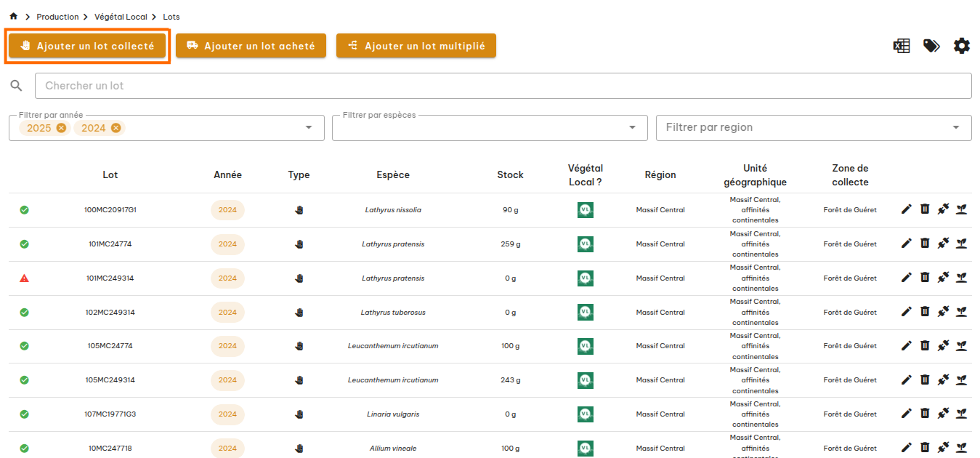This screenshot has width=980, height=458.
Task: Open the settings gear icon
Action: 962,46
